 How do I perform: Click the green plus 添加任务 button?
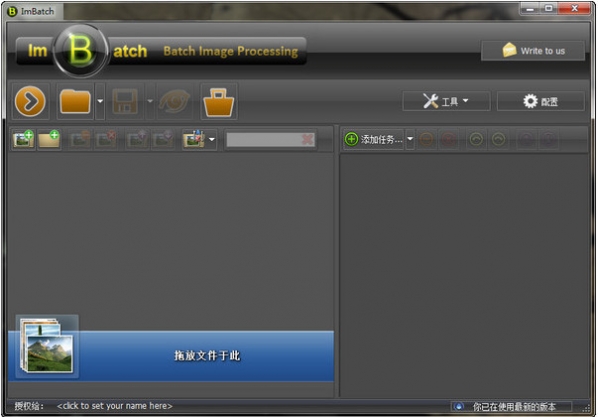click(x=373, y=140)
